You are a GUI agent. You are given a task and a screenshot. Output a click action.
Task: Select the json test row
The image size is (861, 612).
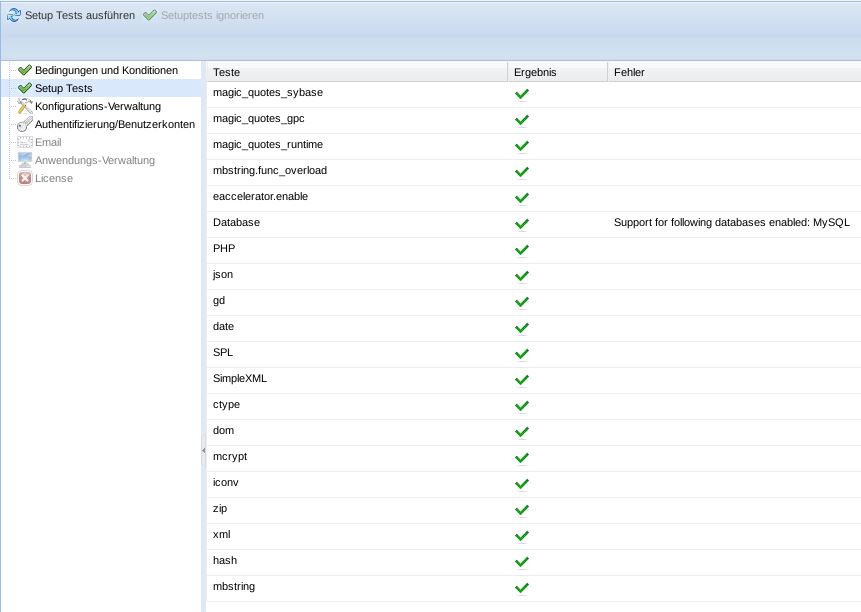(x=534, y=276)
